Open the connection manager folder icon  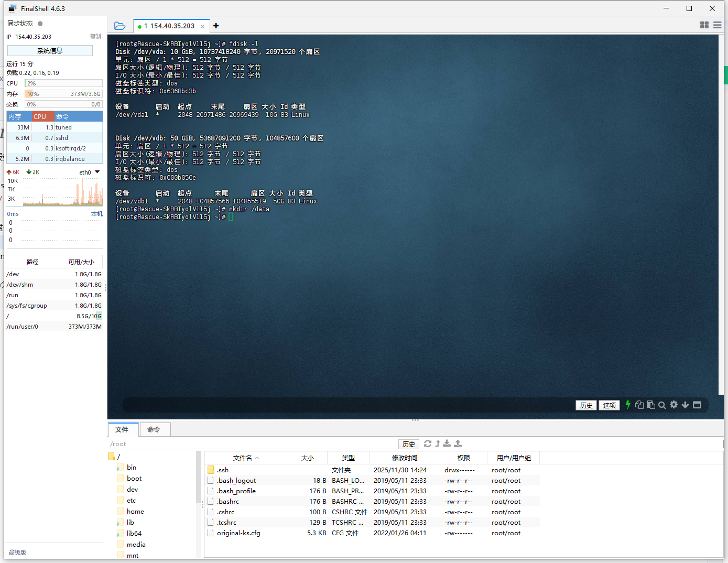(x=119, y=26)
